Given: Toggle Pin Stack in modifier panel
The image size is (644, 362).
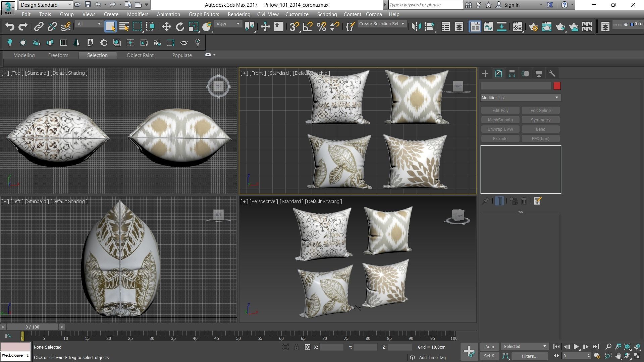Looking at the screenshot, I should pyautogui.click(x=485, y=201).
